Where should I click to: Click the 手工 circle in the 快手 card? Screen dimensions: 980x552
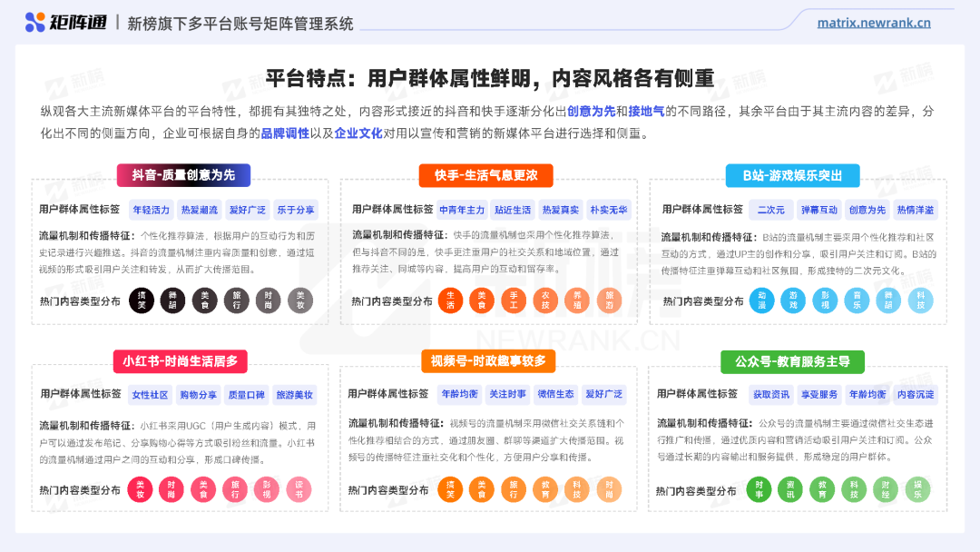point(514,301)
